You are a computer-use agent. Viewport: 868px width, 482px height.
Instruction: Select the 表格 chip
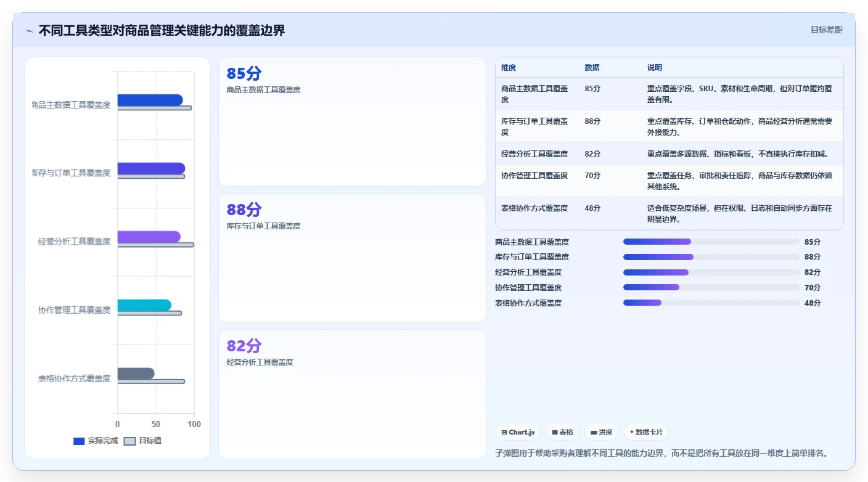562,432
